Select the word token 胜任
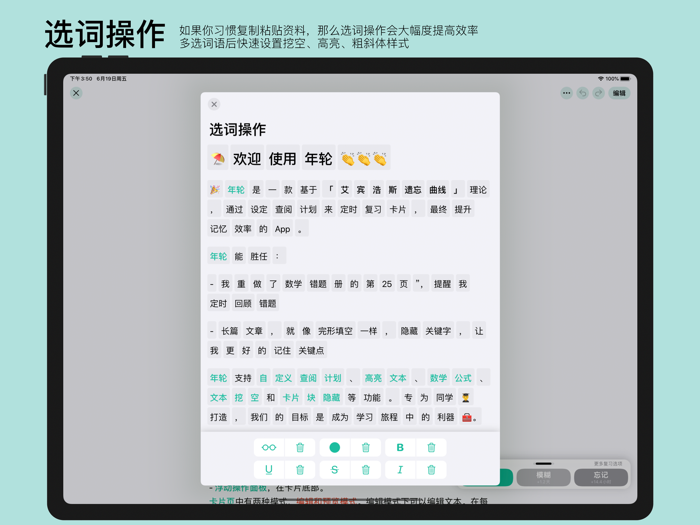The width and height of the screenshot is (700, 525). tap(259, 256)
